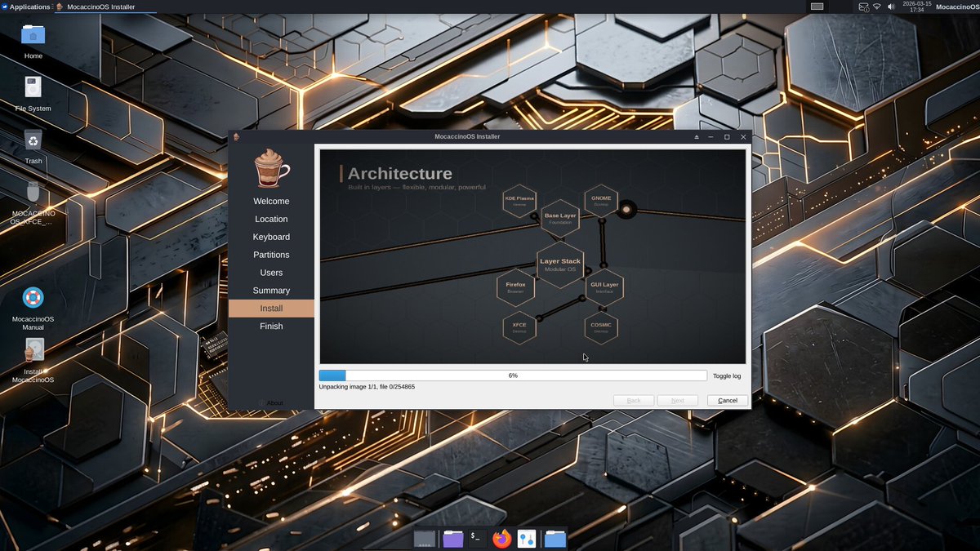
Task: Click the Wi-Fi network tray icon
Action: coord(877,7)
